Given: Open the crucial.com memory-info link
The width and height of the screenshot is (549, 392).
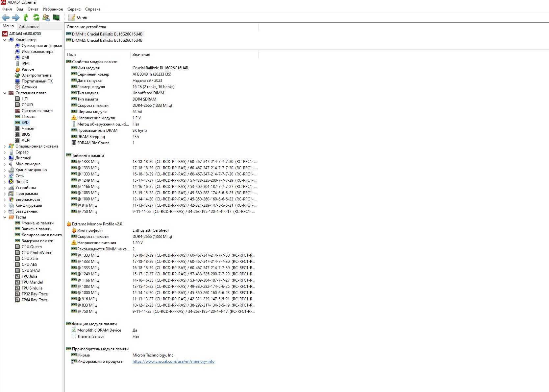Looking at the screenshot, I should tap(173, 361).
